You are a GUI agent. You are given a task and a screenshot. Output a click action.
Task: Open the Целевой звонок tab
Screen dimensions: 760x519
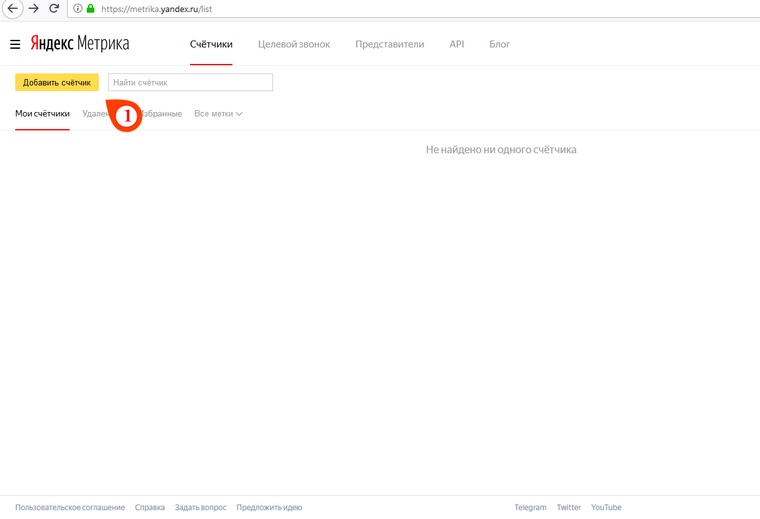pos(293,44)
